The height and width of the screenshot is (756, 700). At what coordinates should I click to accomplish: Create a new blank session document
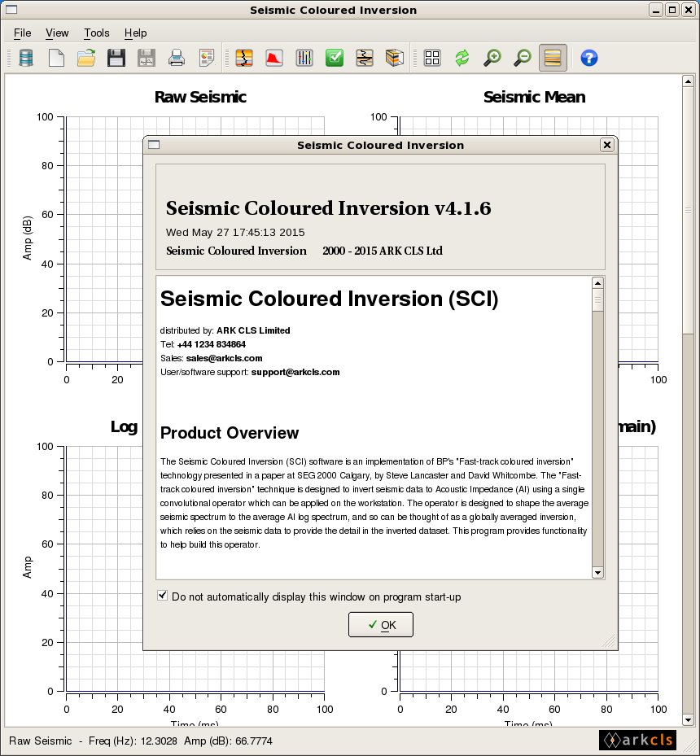click(x=56, y=58)
